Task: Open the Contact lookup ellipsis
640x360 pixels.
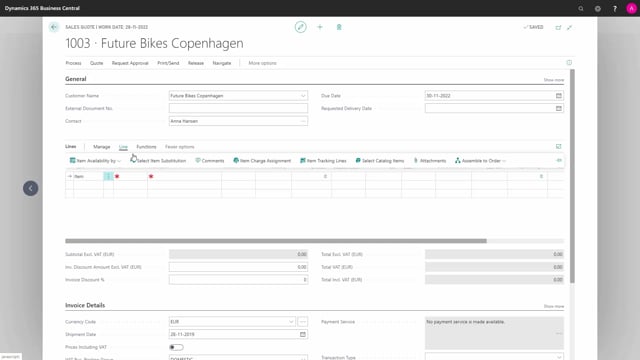Action: pyautogui.click(x=303, y=121)
